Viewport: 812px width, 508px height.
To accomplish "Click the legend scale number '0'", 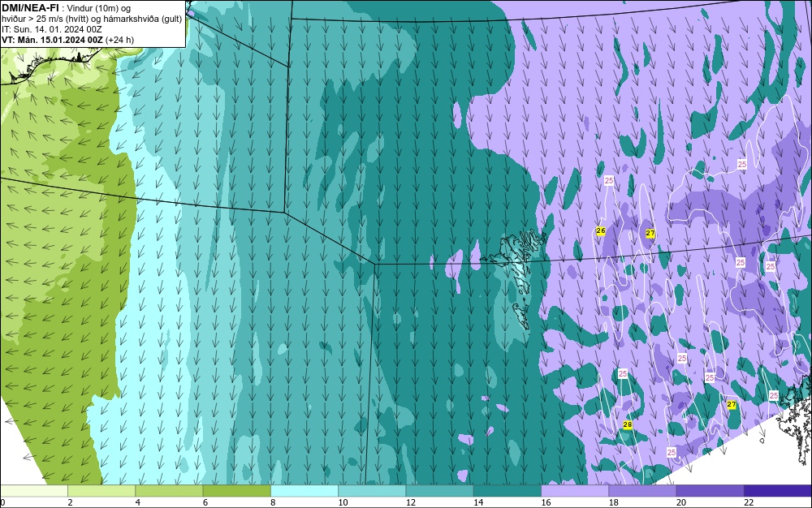I will 2,502.
